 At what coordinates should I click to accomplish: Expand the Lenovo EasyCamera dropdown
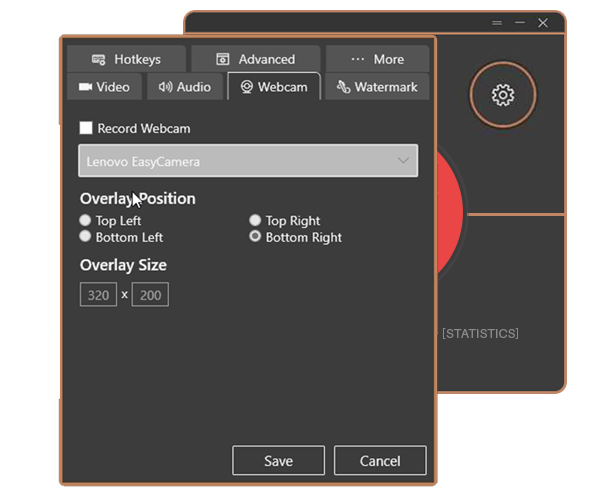[248, 161]
